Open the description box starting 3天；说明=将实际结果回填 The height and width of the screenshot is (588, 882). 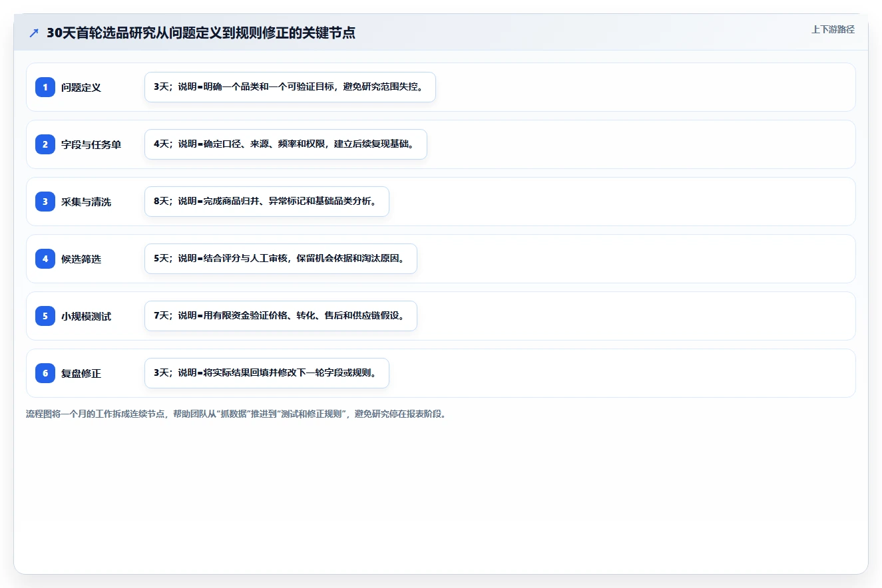(x=267, y=373)
